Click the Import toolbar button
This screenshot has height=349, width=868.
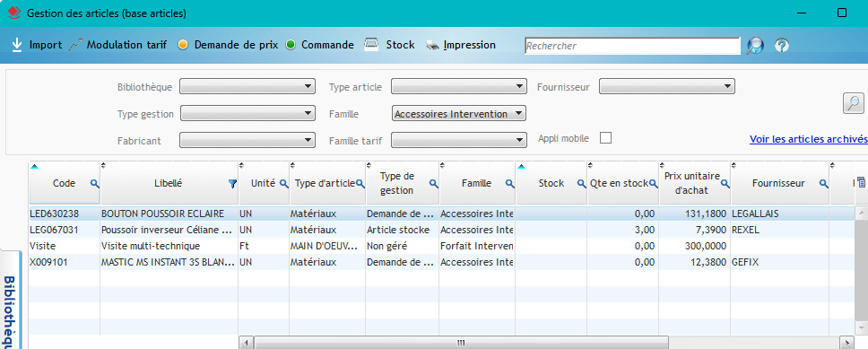(37, 45)
